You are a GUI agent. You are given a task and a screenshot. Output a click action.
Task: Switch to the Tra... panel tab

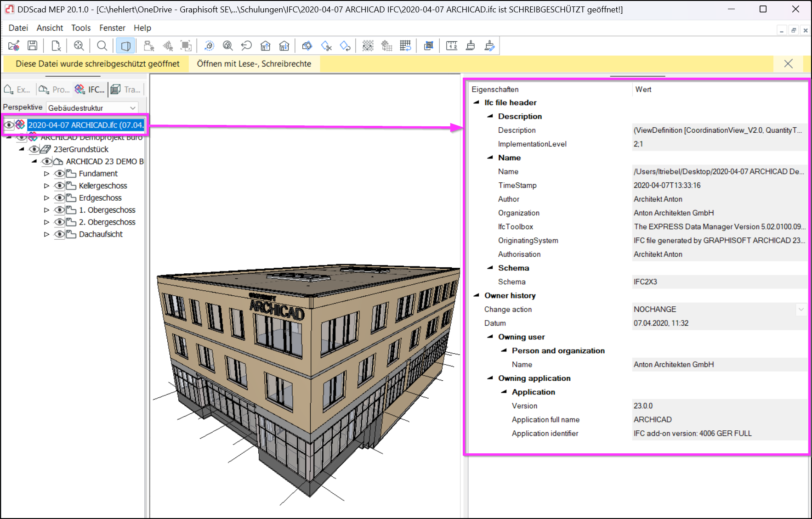pos(126,90)
